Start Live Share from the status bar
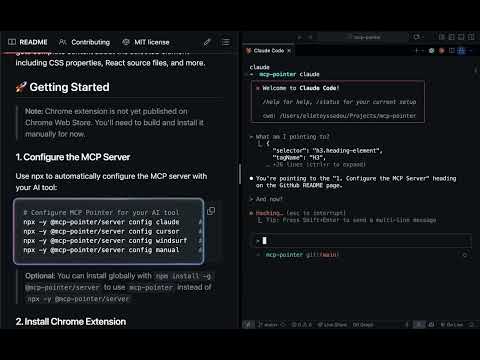Screen dimensions: 480x360 click(x=332, y=324)
